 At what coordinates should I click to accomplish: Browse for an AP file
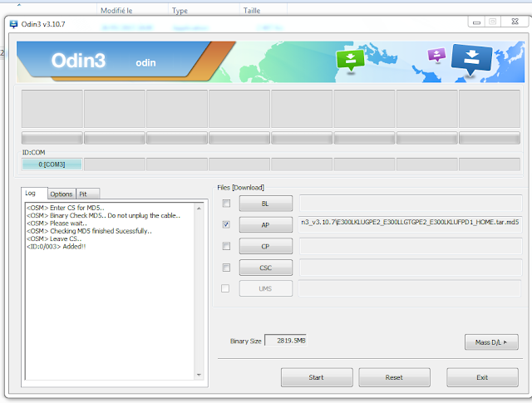[x=266, y=225]
